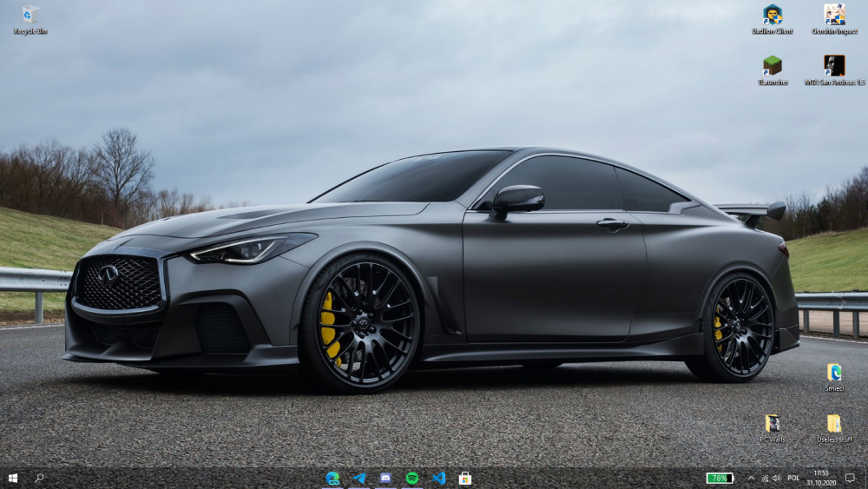Open the Windows Start menu
Image resolution: width=868 pixels, height=489 pixels.
pos(13,478)
